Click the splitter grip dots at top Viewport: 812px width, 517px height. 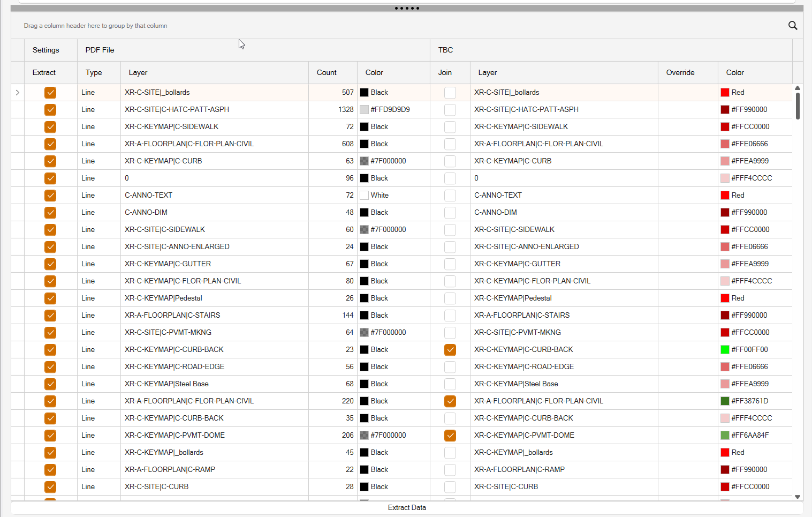[407, 8]
